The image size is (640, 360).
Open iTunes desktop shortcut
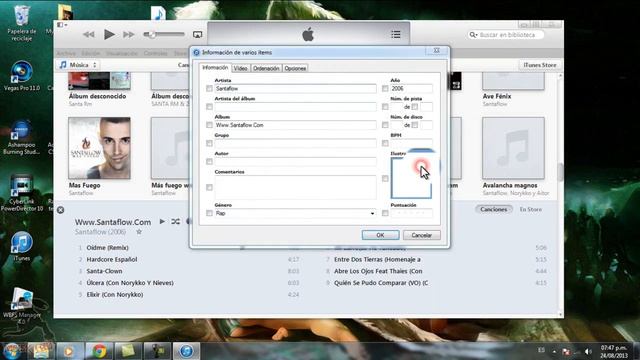21,246
